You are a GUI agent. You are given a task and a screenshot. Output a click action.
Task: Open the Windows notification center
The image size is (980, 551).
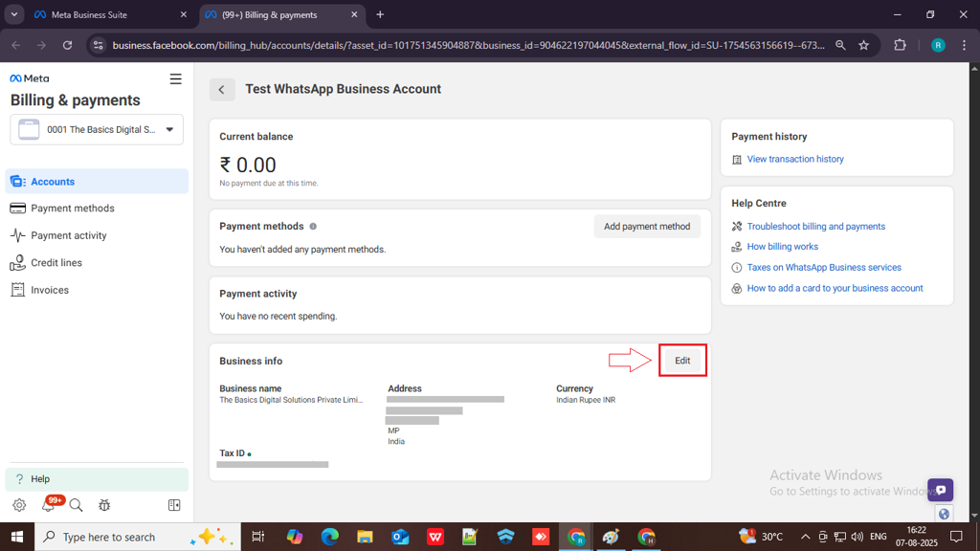(x=956, y=537)
